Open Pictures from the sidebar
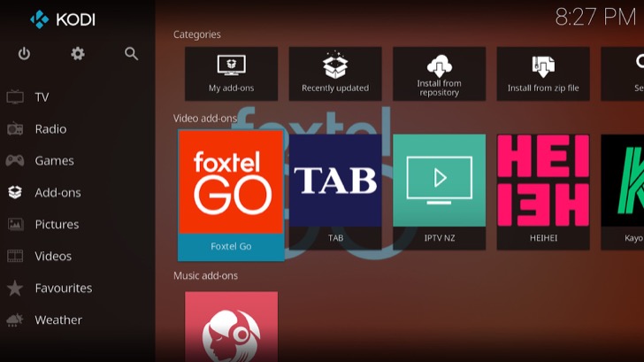Viewport: 644px width, 362px height. pos(56,225)
